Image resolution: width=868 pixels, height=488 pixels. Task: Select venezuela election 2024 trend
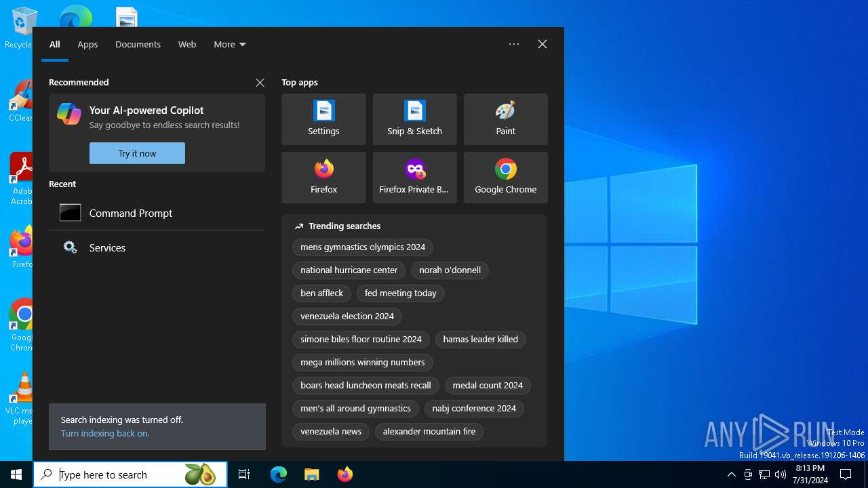pos(347,317)
